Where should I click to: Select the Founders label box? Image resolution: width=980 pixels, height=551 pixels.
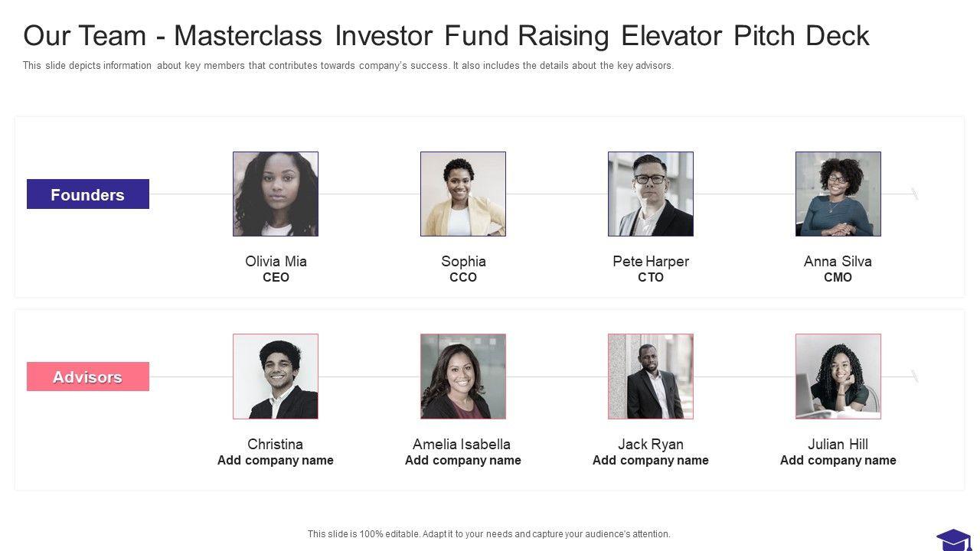[88, 194]
